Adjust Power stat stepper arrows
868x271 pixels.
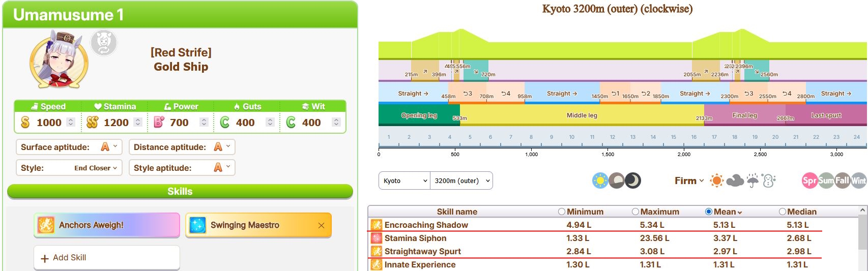204,122
